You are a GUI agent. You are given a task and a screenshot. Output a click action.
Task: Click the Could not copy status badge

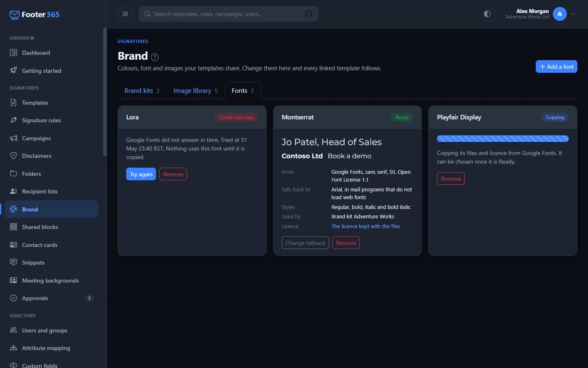[x=236, y=117]
